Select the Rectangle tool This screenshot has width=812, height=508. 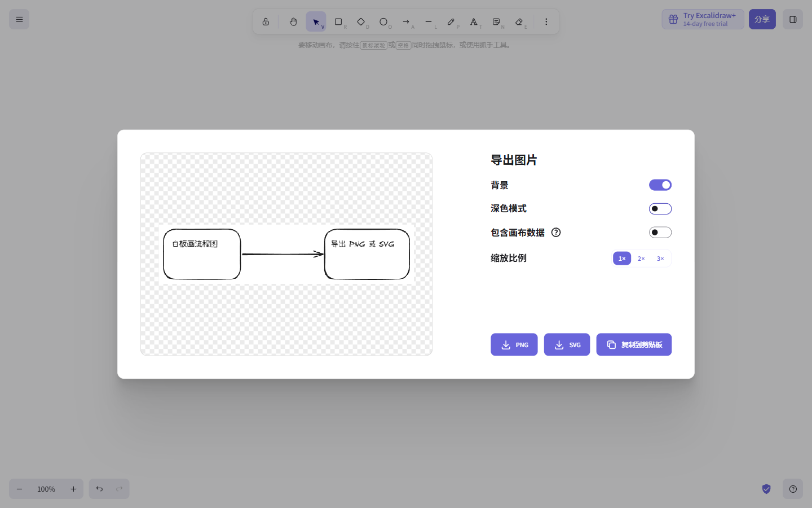[338, 22]
